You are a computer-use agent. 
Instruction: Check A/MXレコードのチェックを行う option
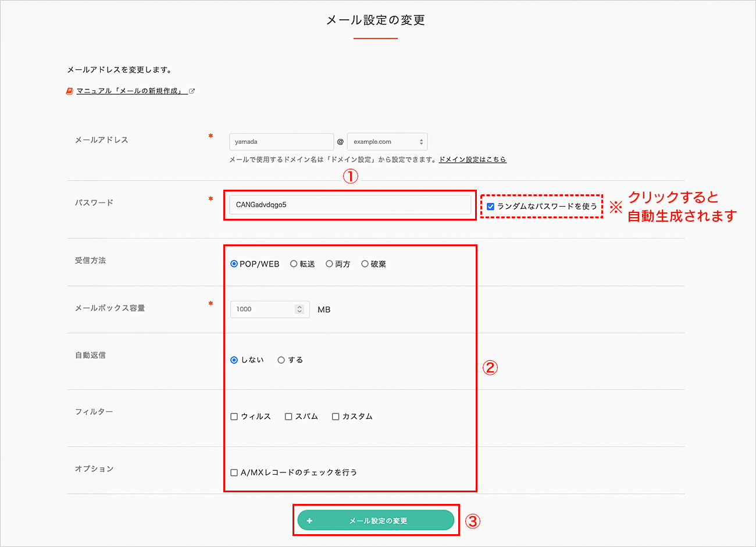(234, 473)
